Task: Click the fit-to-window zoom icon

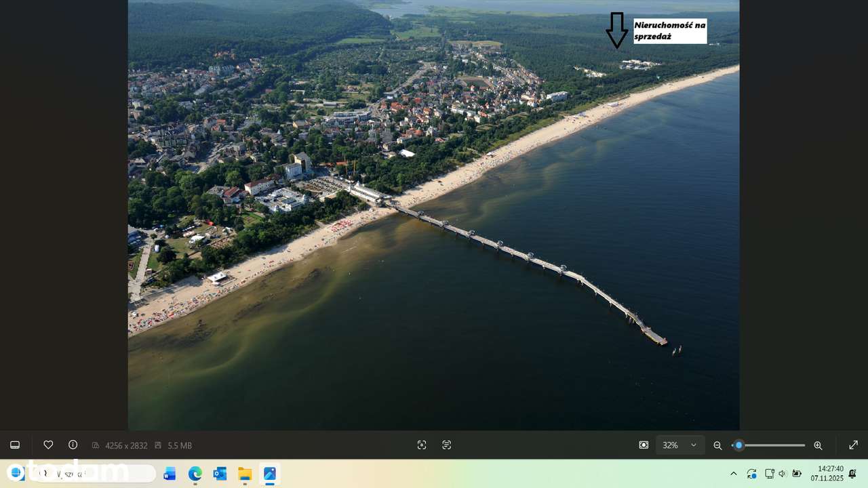Action: [x=644, y=445]
